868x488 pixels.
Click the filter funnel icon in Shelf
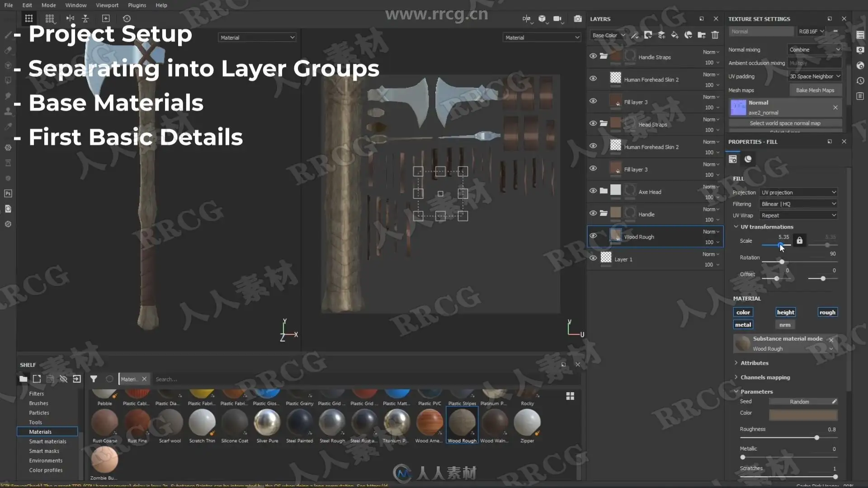(x=94, y=379)
